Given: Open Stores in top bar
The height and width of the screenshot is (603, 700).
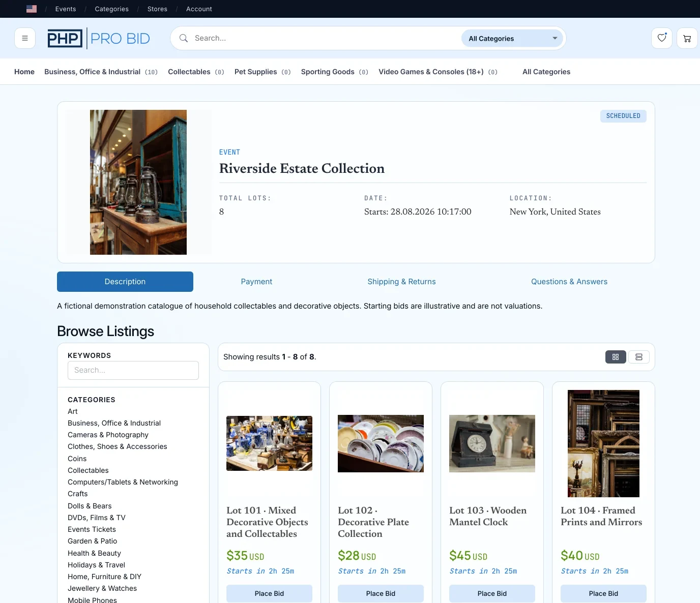Looking at the screenshot, I should pos(157,9).
